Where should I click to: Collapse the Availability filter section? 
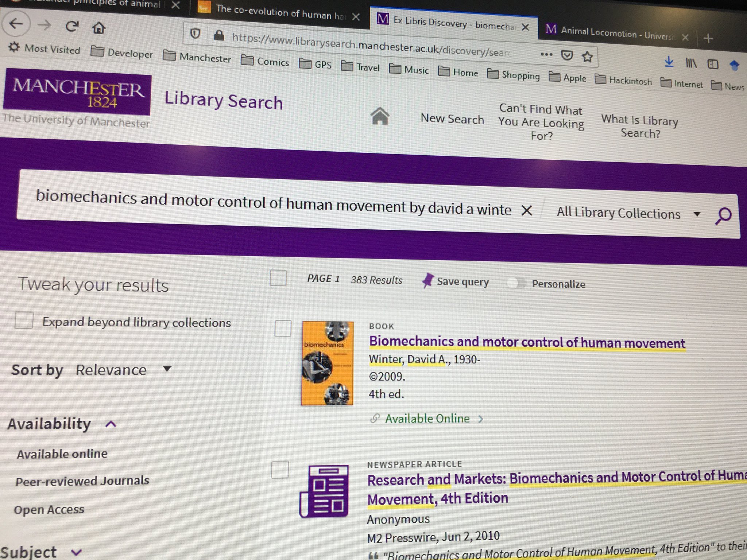tap(111, 424)
